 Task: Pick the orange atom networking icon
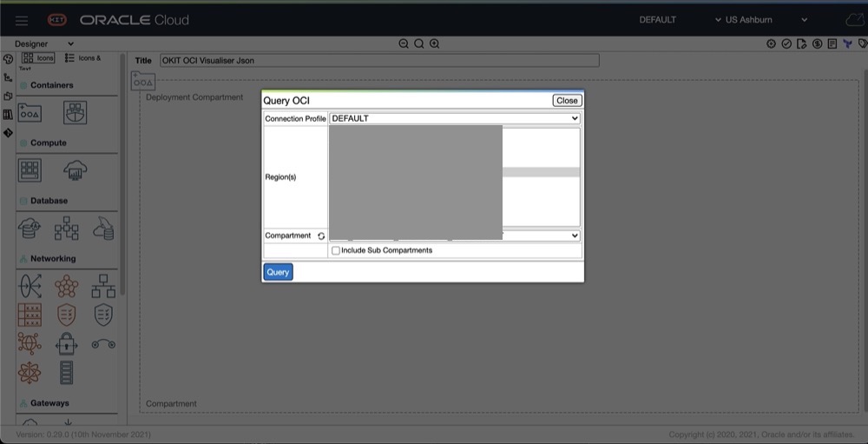coord(30,373)
